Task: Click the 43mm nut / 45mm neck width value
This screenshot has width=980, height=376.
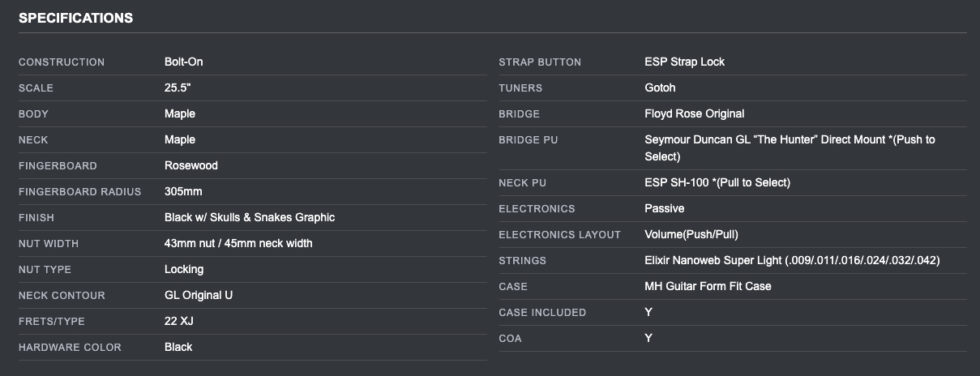Action: click(x=238, y=243)
